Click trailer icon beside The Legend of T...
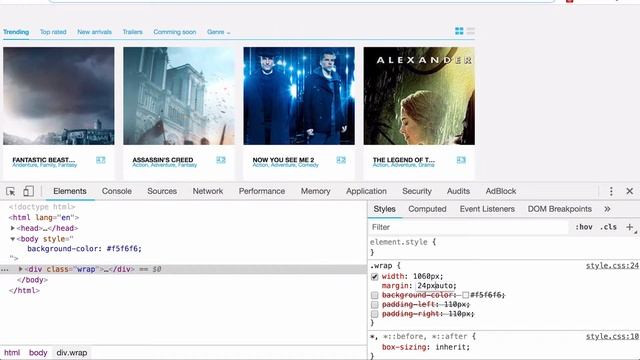 click(x=461, y=160)
